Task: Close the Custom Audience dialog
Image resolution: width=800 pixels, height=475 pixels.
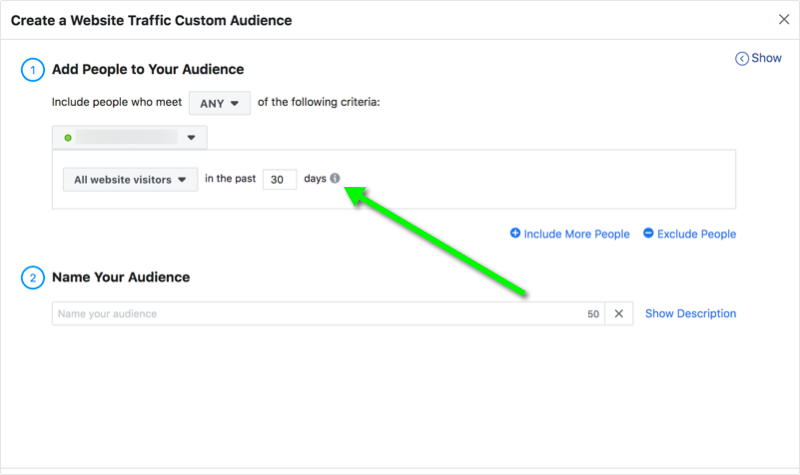Action: tap(783, 19)
